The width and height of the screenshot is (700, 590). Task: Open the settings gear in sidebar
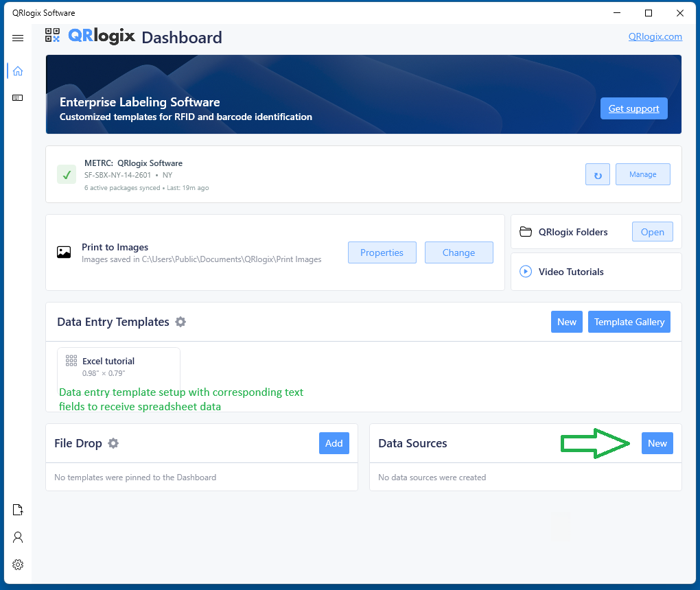[18, 565]
